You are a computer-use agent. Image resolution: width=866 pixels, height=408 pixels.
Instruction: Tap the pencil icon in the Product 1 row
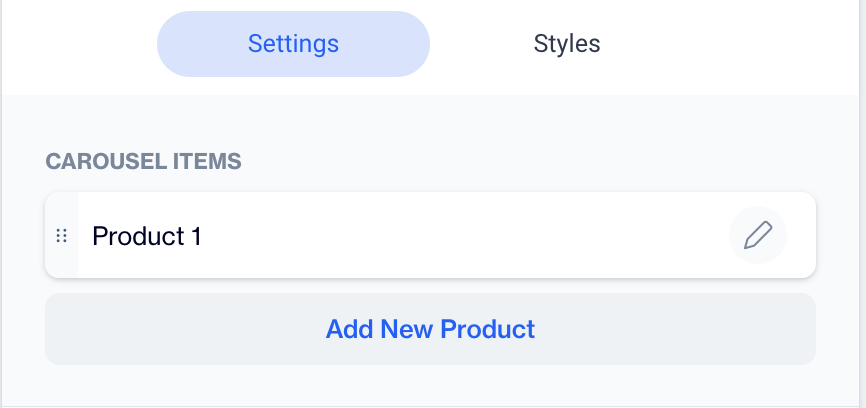pos(758,236)
